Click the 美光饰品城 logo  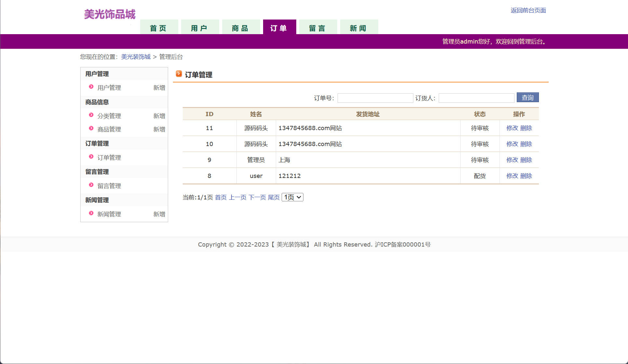coord(110,14)
